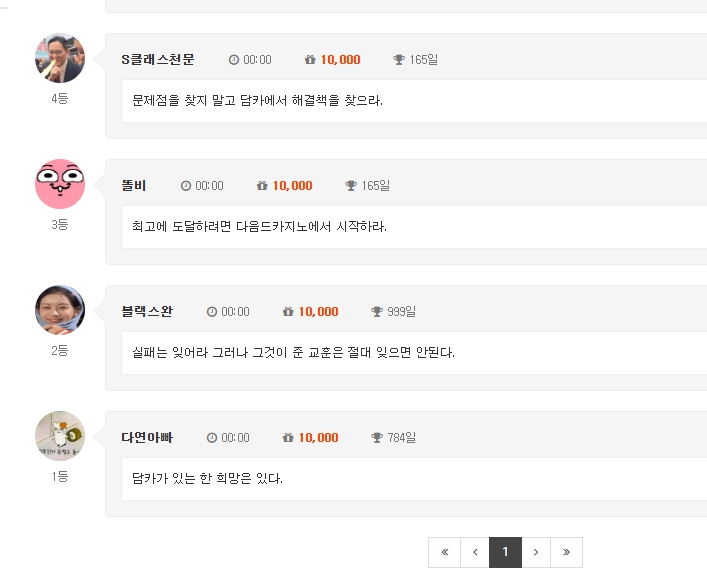Open S클래스천문's profile avatar
Viewport: 707px width, 587px height.
pyautogui.click(x=60, y=58)
